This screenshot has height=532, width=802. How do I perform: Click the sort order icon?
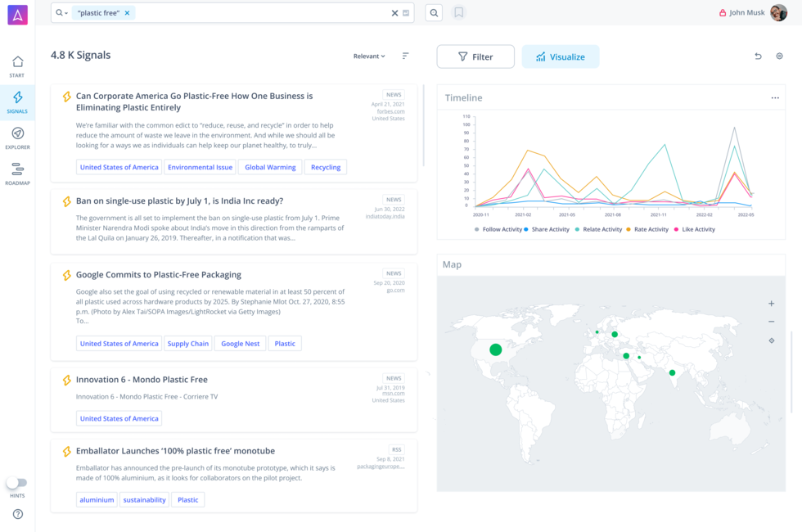coord(405,56)
